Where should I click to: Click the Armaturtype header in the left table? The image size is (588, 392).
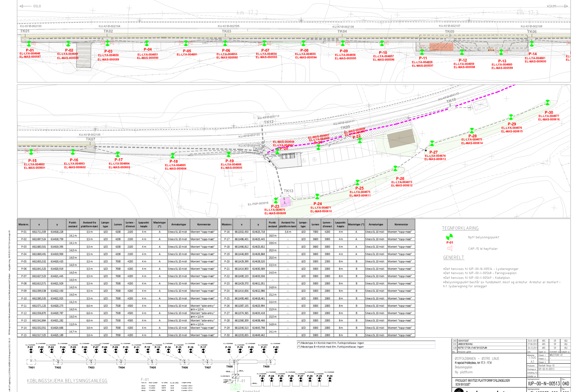(x=179, y=224)
